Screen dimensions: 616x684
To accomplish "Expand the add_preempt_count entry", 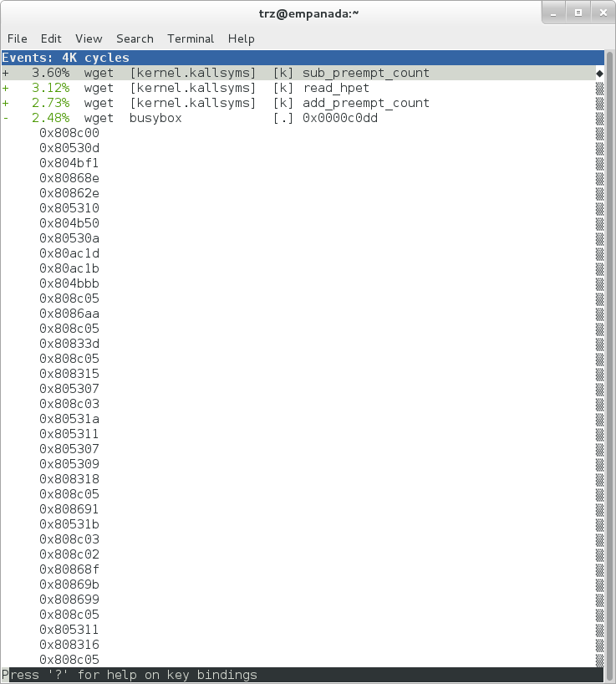I will (6, 104).
